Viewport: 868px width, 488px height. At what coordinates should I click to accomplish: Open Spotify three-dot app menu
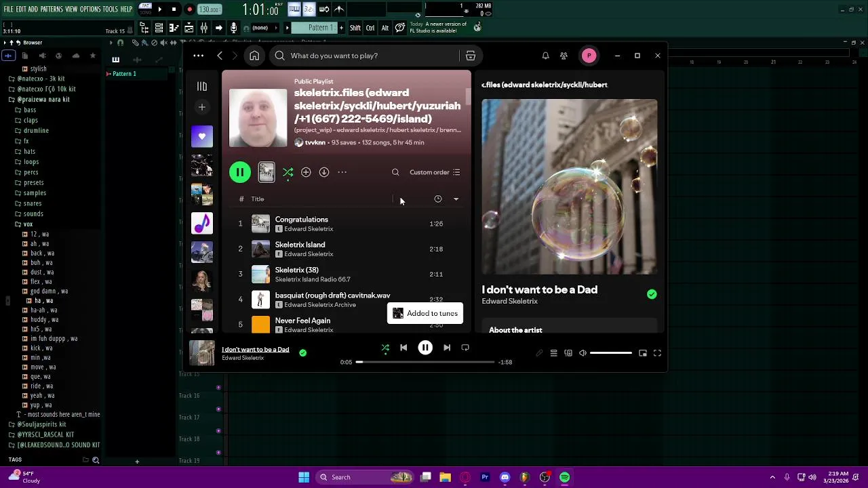tap(198, 56)
